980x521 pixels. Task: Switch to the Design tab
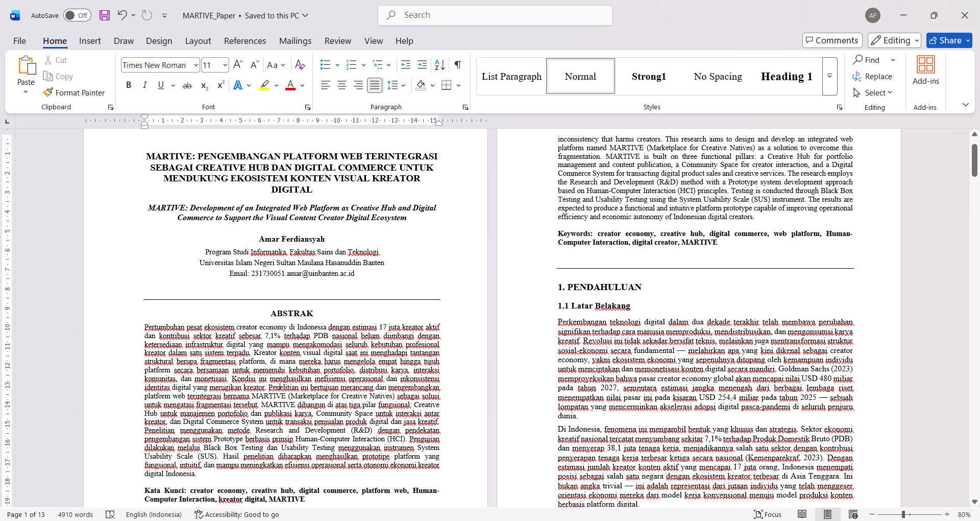click(159, 41)
